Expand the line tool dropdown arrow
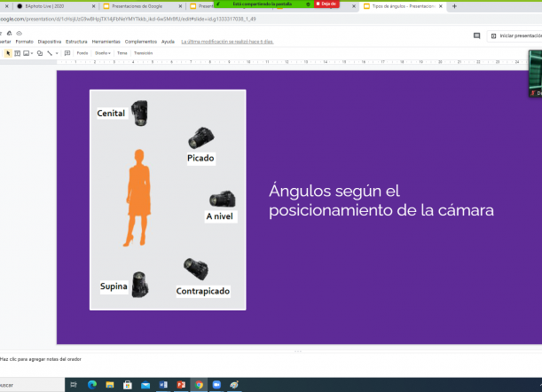Viewport: 542px width, 392px height. tap(56, 53)
